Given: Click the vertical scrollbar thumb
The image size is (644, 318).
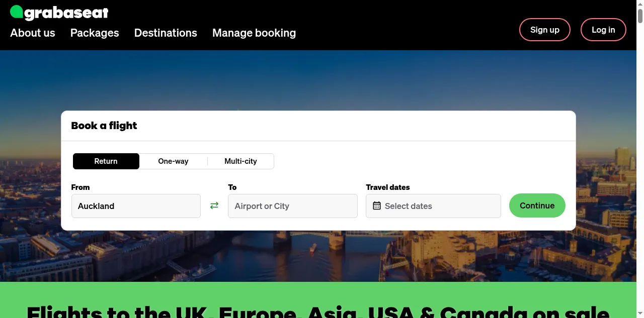Looking at the screenshot, I should [x=640, y=15].
